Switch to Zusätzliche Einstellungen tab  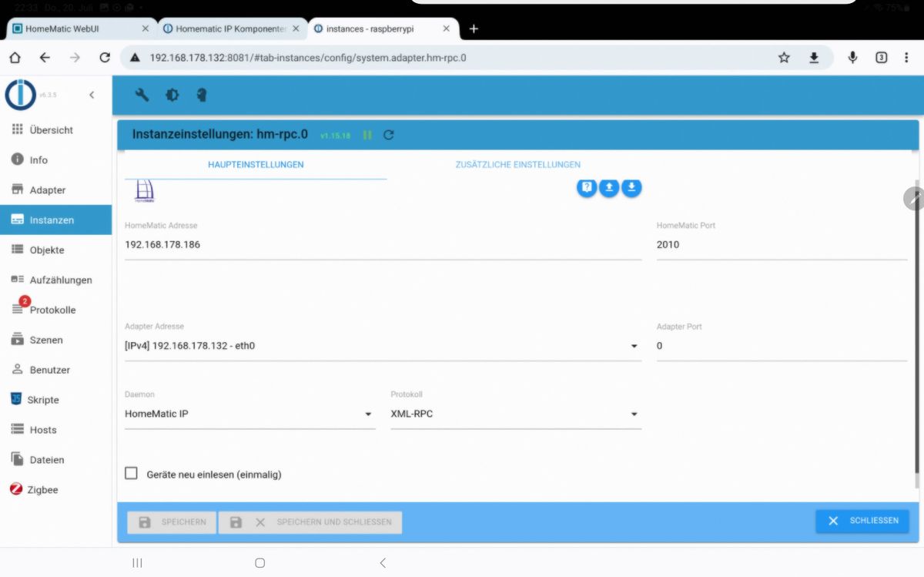click(517, 165)
